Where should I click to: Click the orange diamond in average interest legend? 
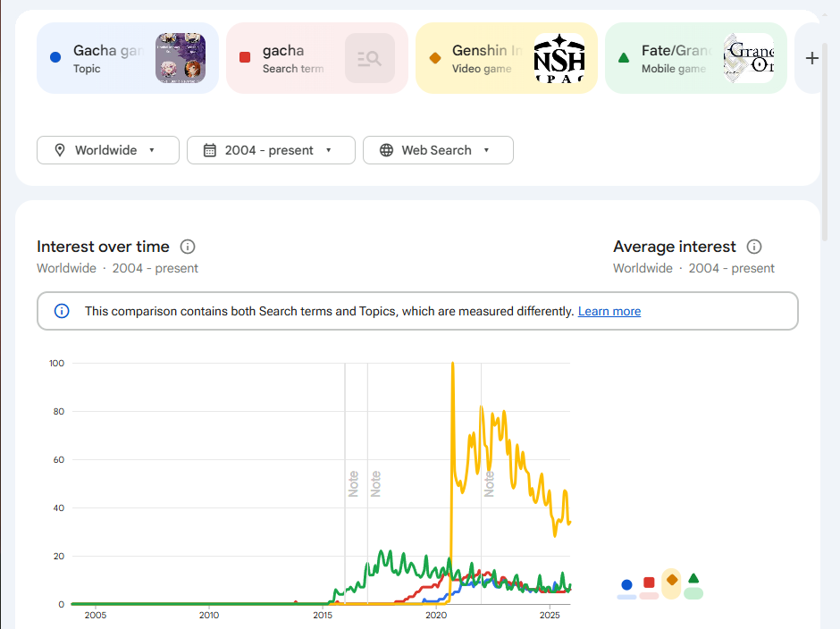pos(672,579)
